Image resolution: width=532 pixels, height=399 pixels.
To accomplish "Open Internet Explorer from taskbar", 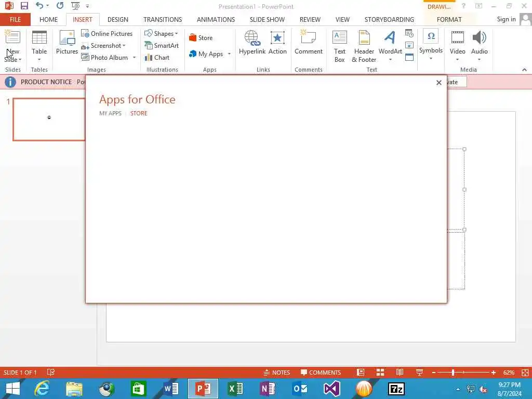I will coord(42,389).
